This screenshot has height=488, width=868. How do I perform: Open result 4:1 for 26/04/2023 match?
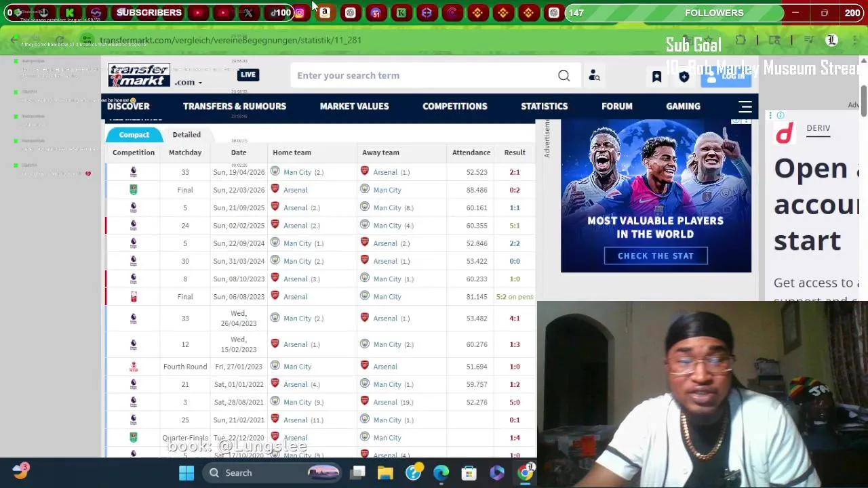coord(515,318)
